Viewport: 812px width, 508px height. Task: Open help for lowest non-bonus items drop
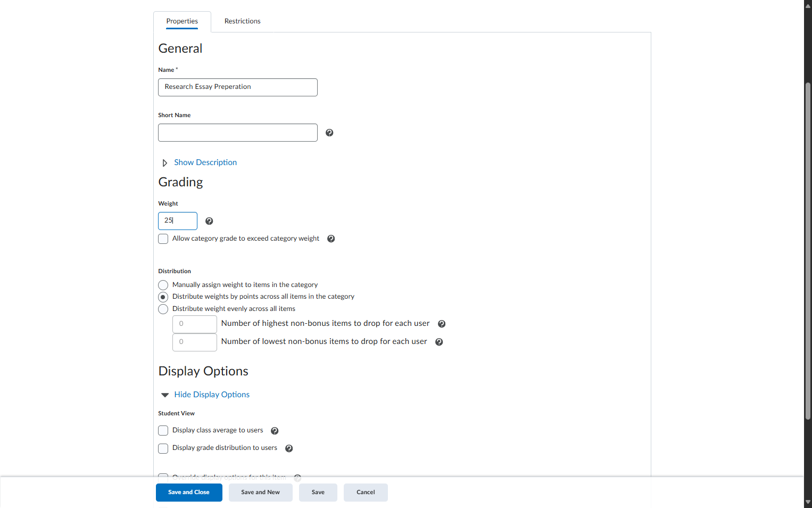click(439, 342)
